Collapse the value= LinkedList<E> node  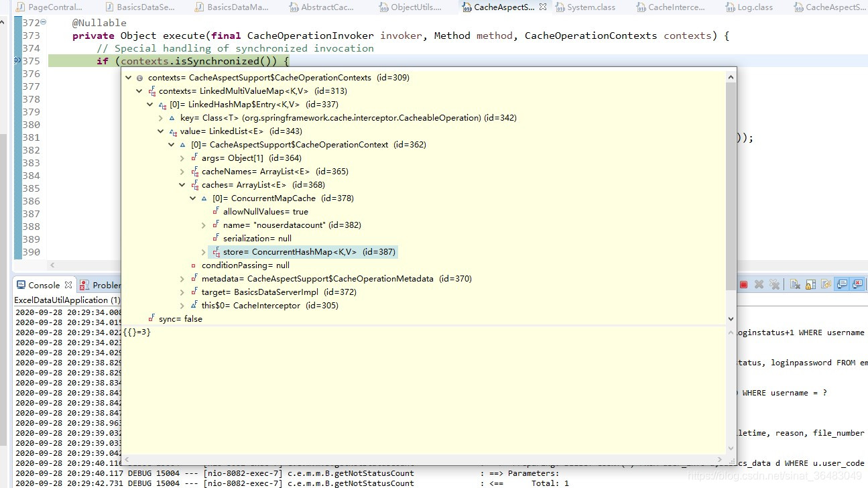coord(160,131)
